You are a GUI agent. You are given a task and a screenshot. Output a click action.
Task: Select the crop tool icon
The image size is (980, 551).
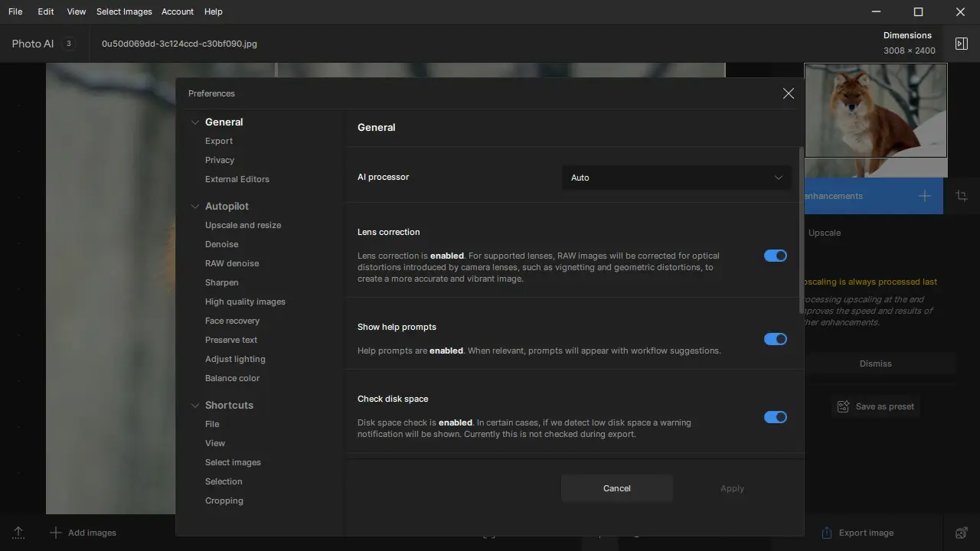962,196
